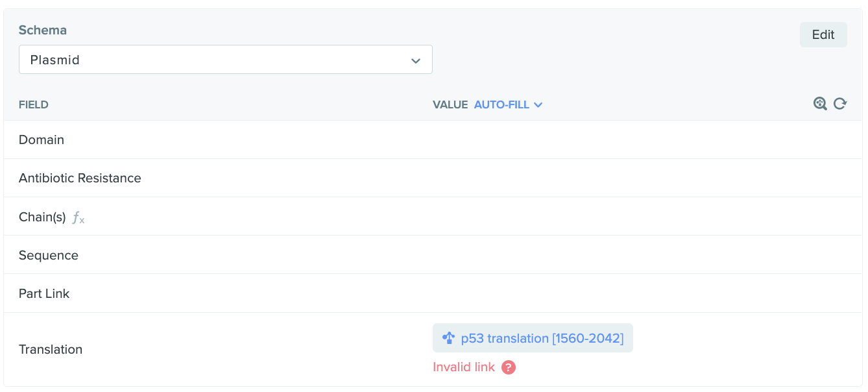868x392 pixels.
Task: Click the search links magnifier icon
Action: tap(820, 104)
